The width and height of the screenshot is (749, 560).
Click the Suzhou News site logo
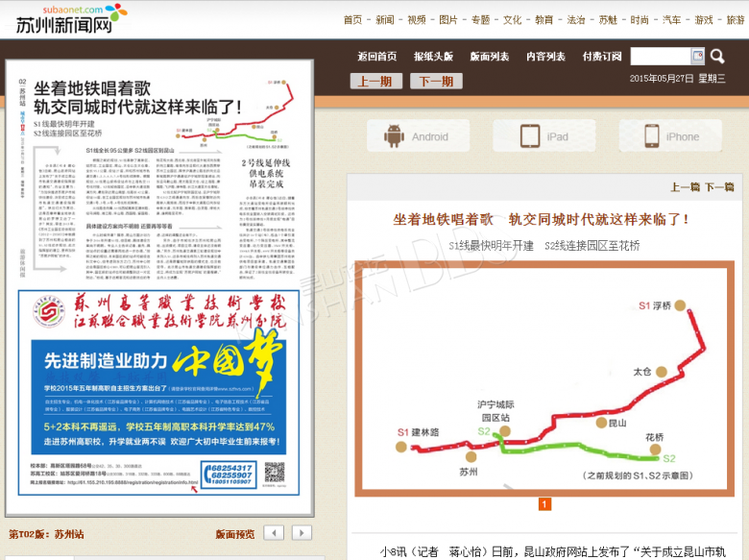coord(72,18)
